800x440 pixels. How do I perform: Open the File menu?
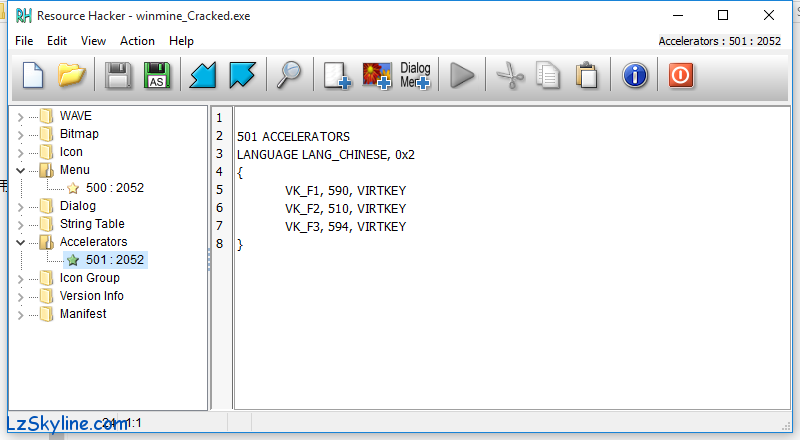24,41
